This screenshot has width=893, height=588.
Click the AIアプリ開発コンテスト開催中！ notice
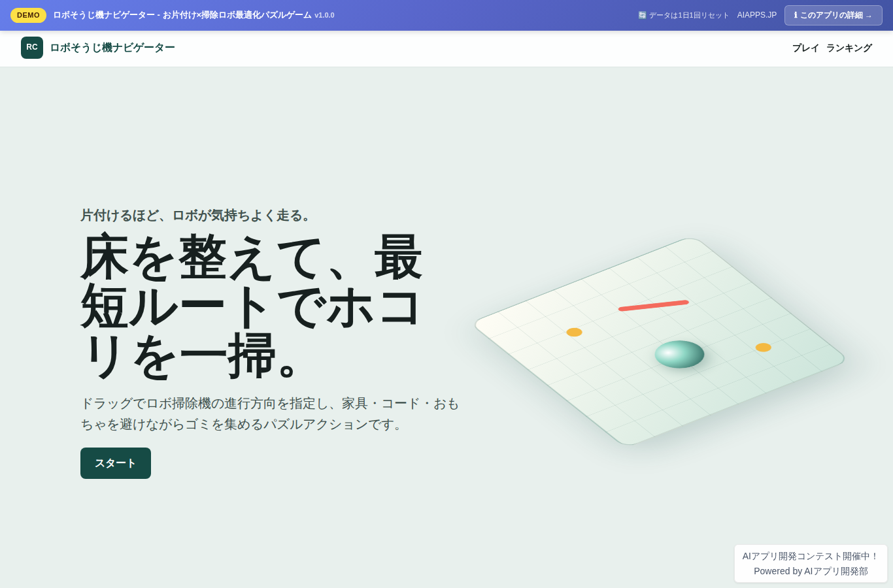pyautogui.click(x=811, y=556)
